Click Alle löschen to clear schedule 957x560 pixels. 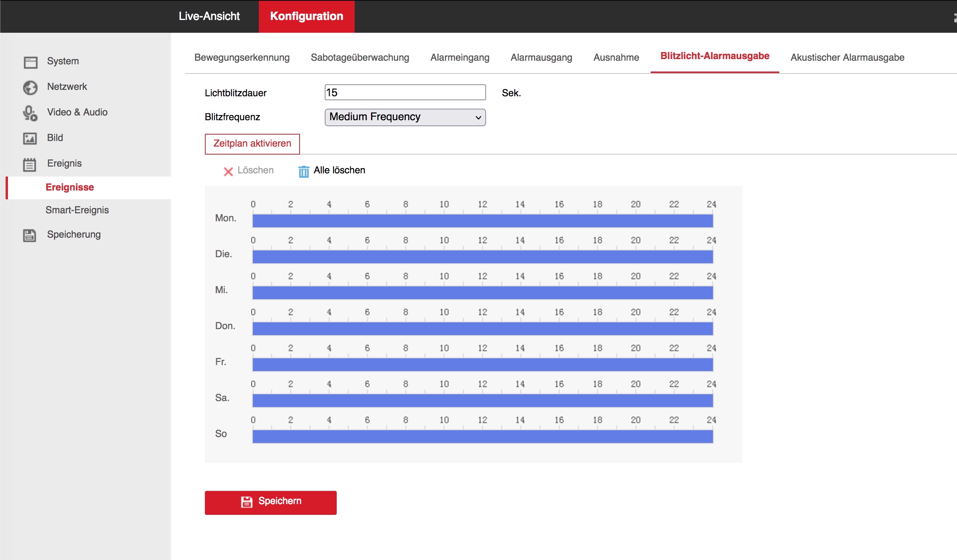[339, 170]
